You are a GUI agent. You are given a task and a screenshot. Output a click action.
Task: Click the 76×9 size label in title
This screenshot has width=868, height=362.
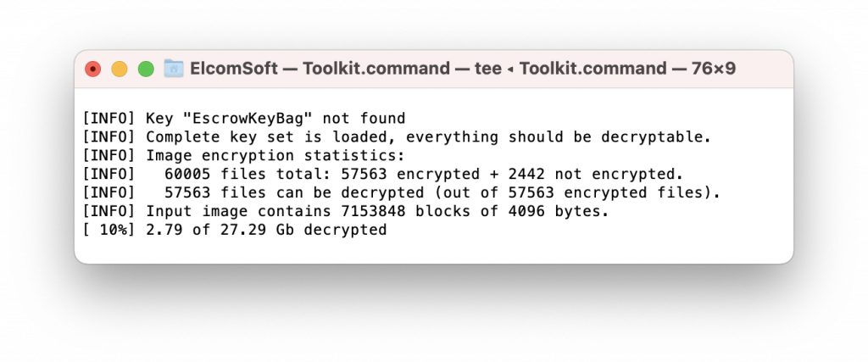[x=714, y=69]
